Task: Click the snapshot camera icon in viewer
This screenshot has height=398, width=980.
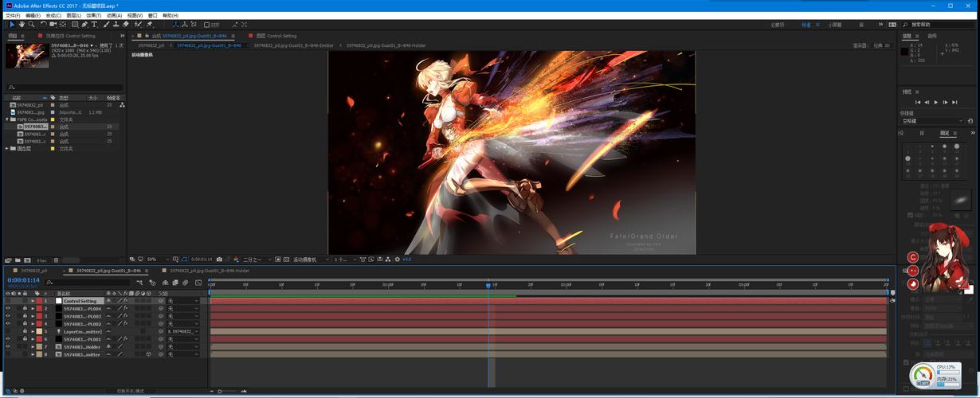Action: [x=219, y=259]
